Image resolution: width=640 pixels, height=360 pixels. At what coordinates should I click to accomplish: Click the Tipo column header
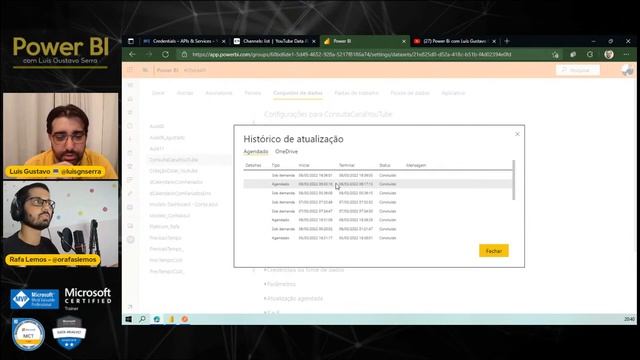276,165
